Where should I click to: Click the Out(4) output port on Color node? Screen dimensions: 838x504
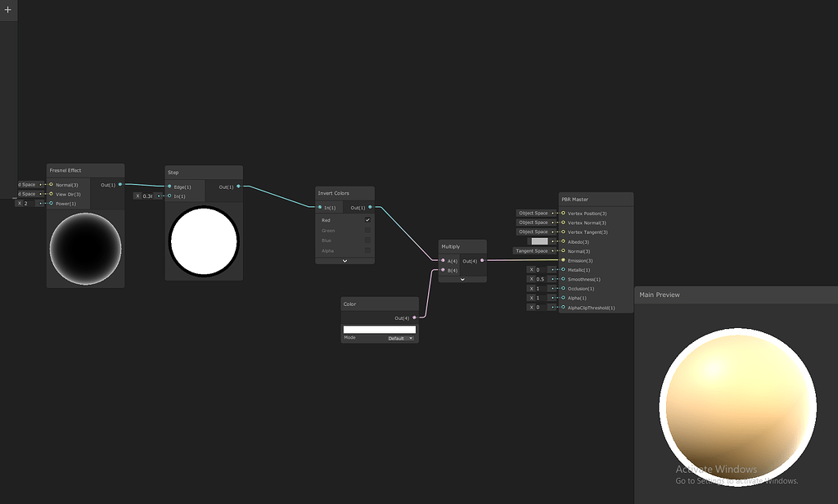414,317
